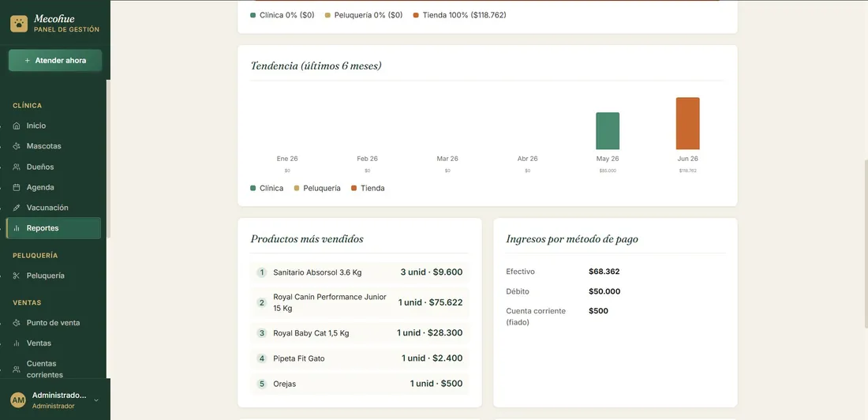Click the Administrador account name
The width and height of the screenshot is (868, 420).
coord(59,395)
